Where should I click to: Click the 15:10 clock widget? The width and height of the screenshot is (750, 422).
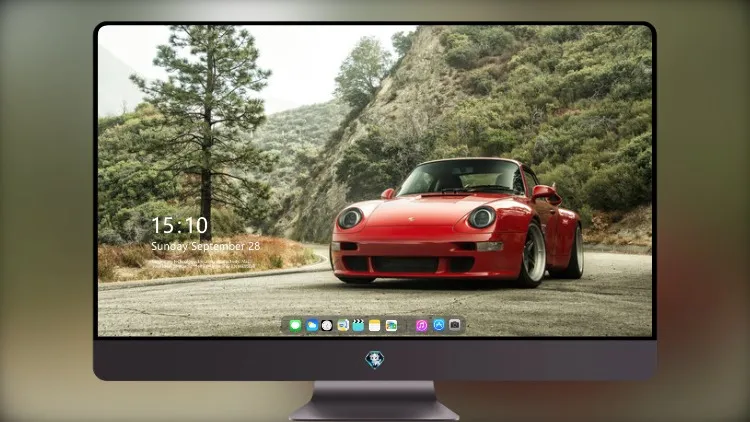(x=180, y=225)
